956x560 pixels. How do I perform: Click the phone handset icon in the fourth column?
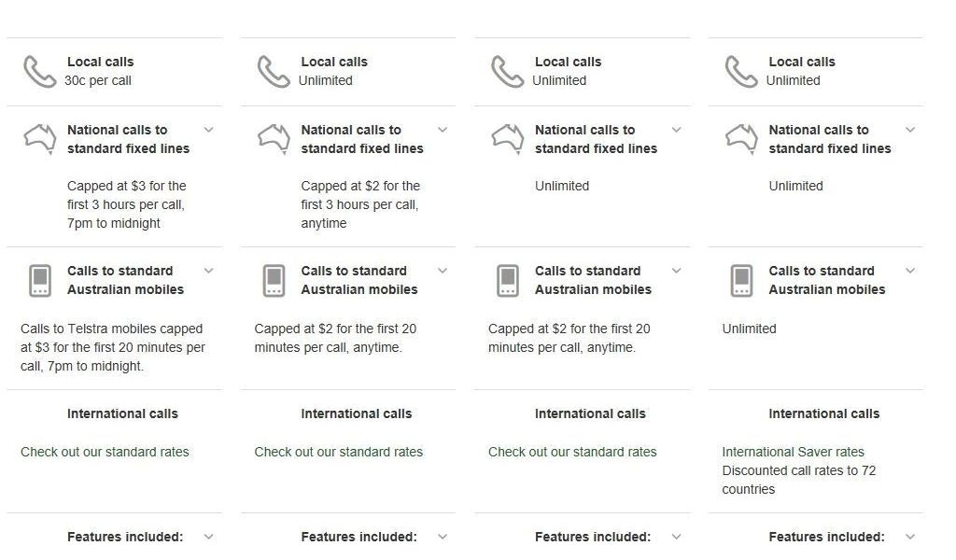tap(741, 72)
